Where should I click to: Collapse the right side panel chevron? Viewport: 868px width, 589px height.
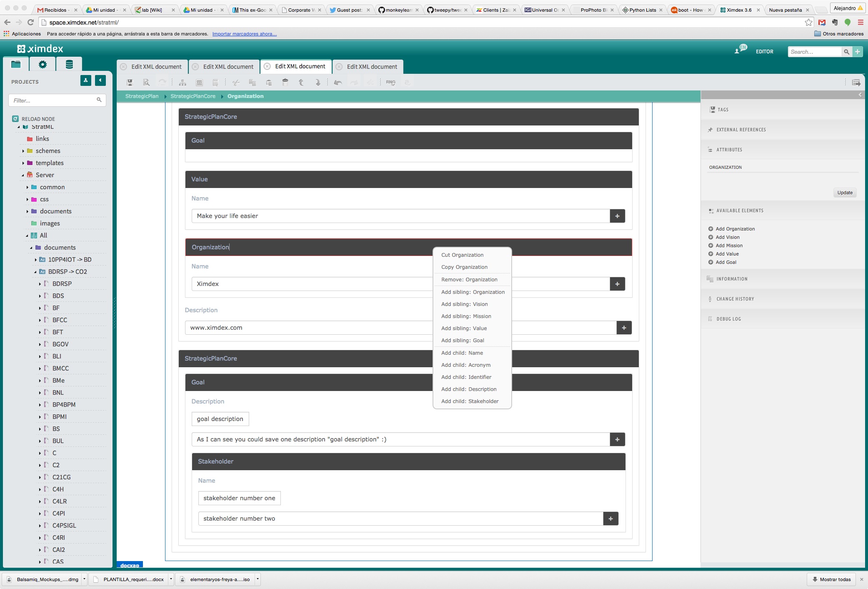coord(860,95)
